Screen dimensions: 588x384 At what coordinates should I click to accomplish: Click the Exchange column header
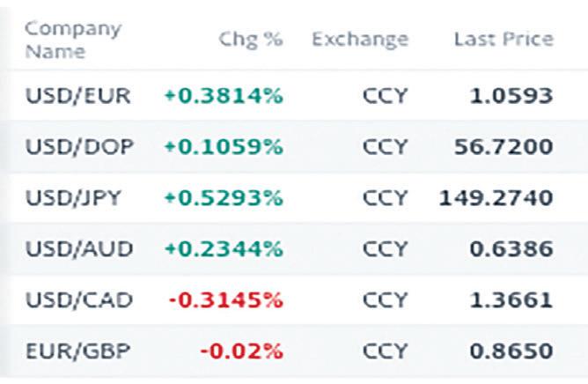click(x=359, y=40)
